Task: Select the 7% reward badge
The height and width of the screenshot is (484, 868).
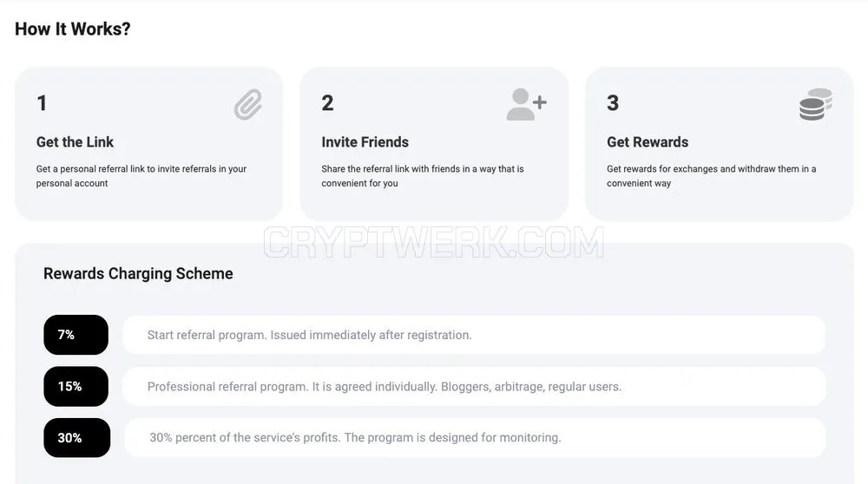Action: pyautogui.click(x=76, y=335)
